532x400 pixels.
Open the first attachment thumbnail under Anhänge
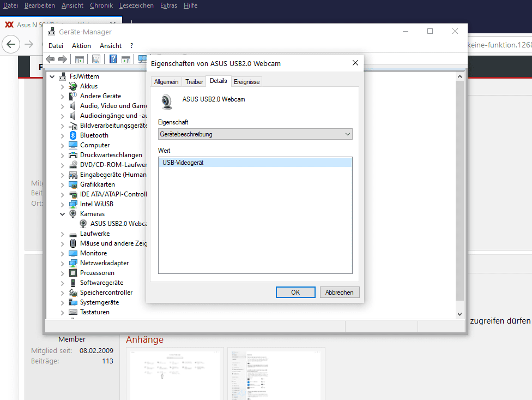175,374
